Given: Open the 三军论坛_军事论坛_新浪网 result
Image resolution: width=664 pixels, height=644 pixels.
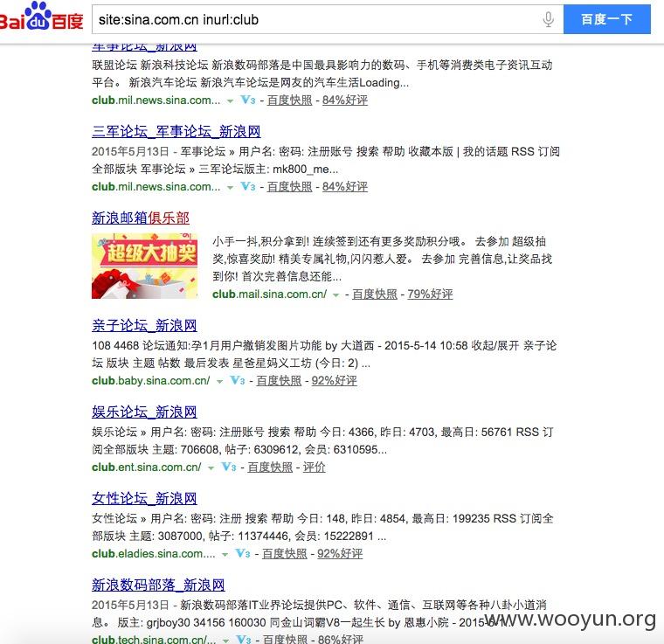Looking at the screenshot, I should point(176,132).
